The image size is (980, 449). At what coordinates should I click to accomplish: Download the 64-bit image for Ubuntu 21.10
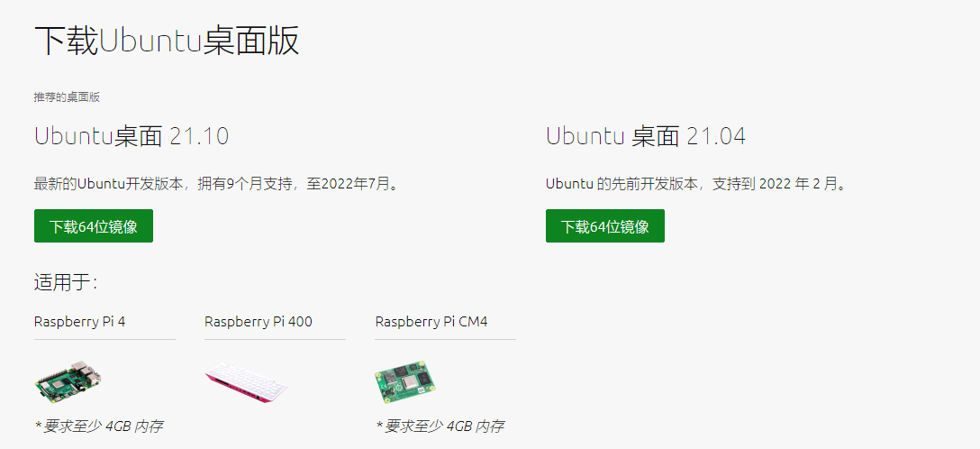[94, 225]
